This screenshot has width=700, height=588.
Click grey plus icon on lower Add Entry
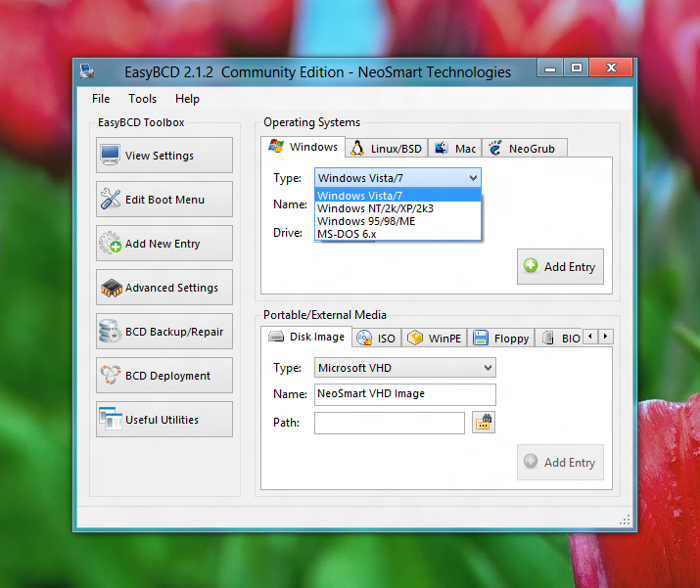tap(531, 461)
